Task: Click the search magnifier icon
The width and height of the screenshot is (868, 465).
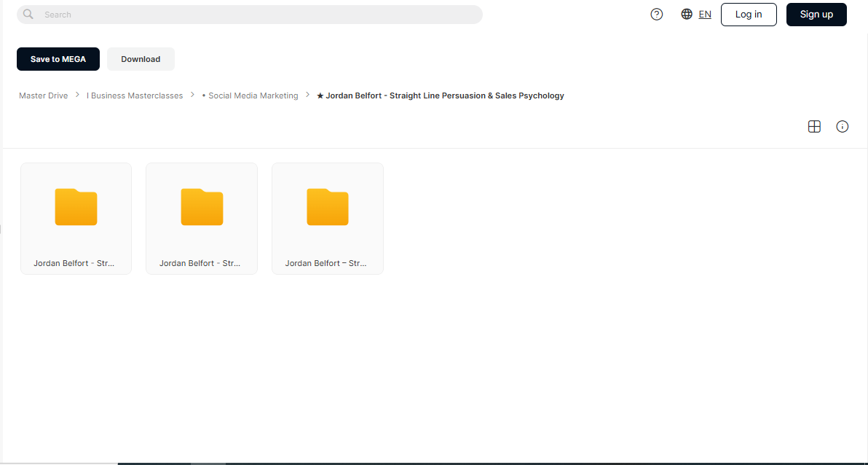Action: 28,15
